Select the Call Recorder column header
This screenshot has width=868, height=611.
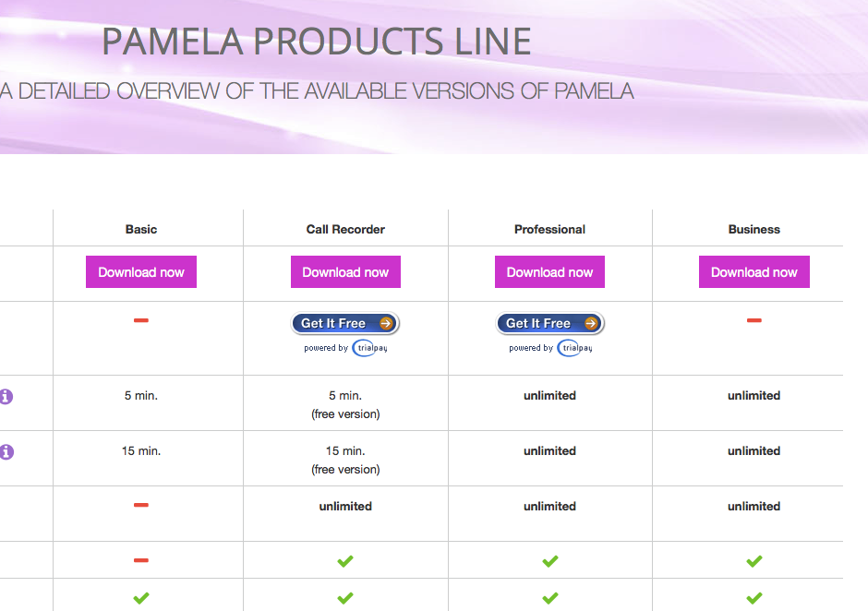(345, 229)
